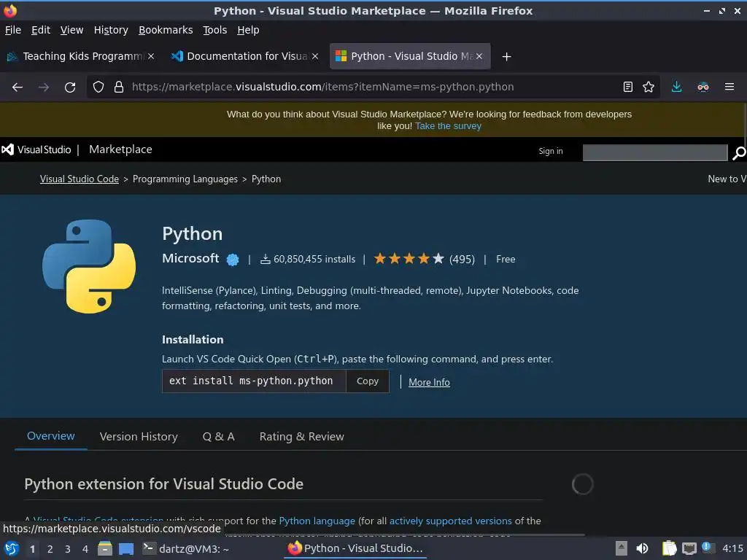Click the clipboard manager tray icon
Viewport: 747px width, 560px height.
coord(670,548)
